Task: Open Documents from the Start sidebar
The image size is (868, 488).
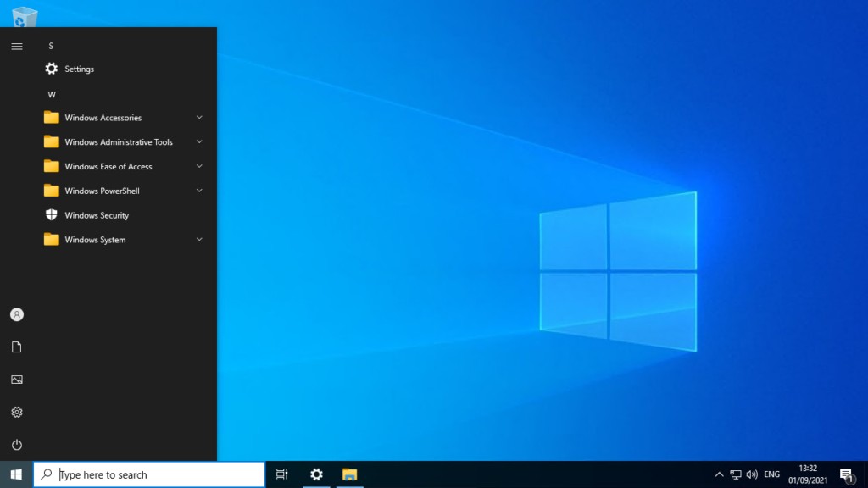Action: click(x=16, y=347)
